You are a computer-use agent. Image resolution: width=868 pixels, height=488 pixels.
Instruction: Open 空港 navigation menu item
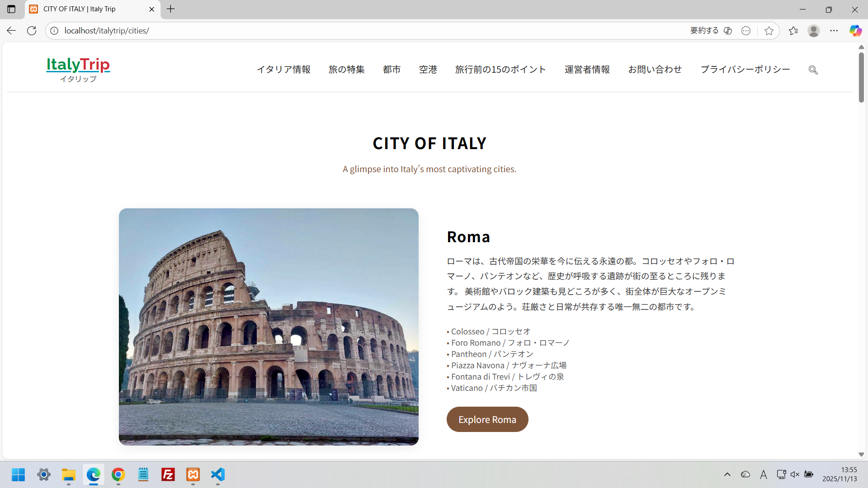(x=428, y=70)
